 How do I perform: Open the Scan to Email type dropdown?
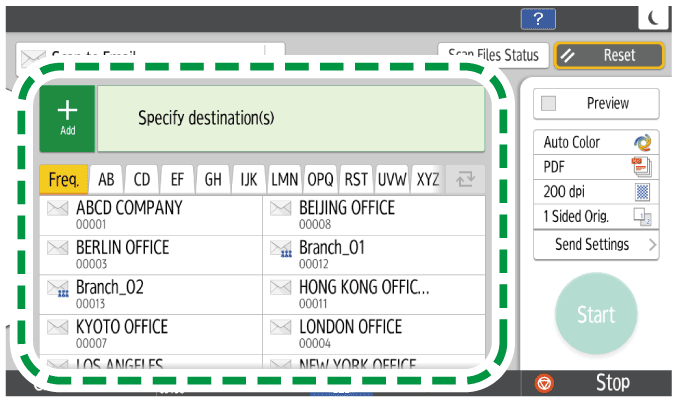[x=150, y=55]
